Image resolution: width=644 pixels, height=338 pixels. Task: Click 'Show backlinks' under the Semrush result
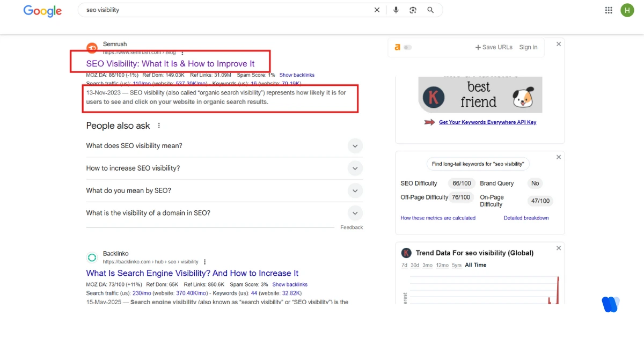[297, 75]
